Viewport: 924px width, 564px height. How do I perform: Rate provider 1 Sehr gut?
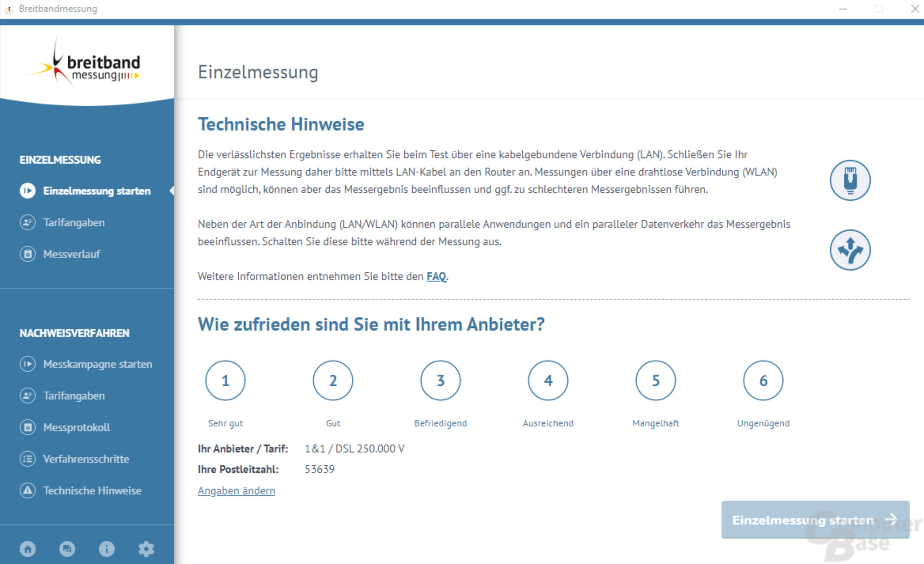click(x=225, y=380)
